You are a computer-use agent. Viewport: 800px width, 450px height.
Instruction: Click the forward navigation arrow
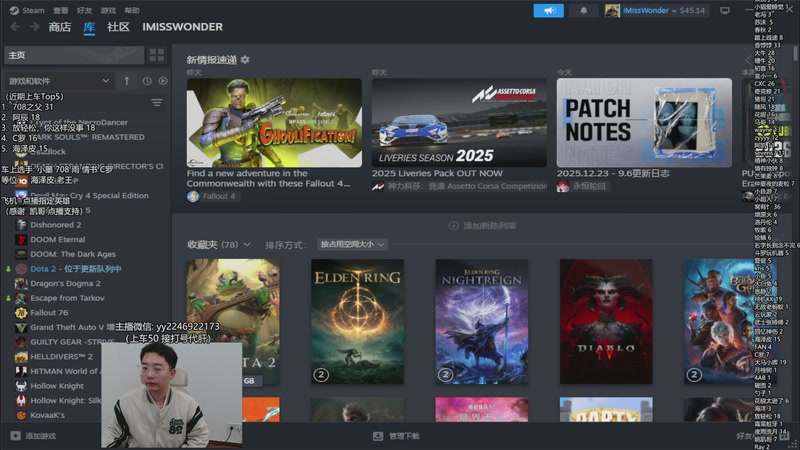34,27
